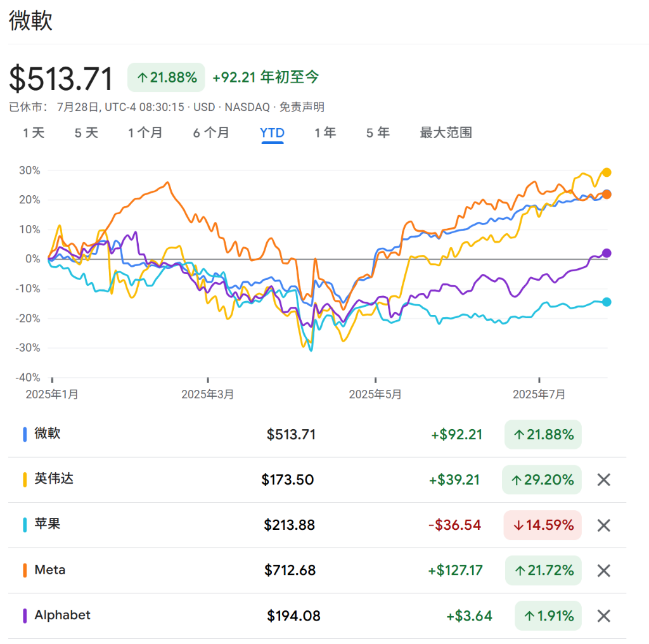Select the 5 天 time range tab
The height and width of the screenshot is (644, 649).
(86, 133)
